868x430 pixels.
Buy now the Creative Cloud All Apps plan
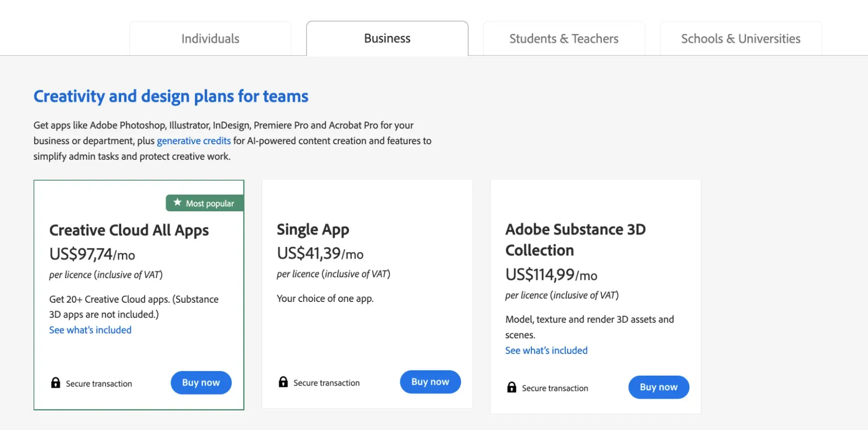(201, 383)
